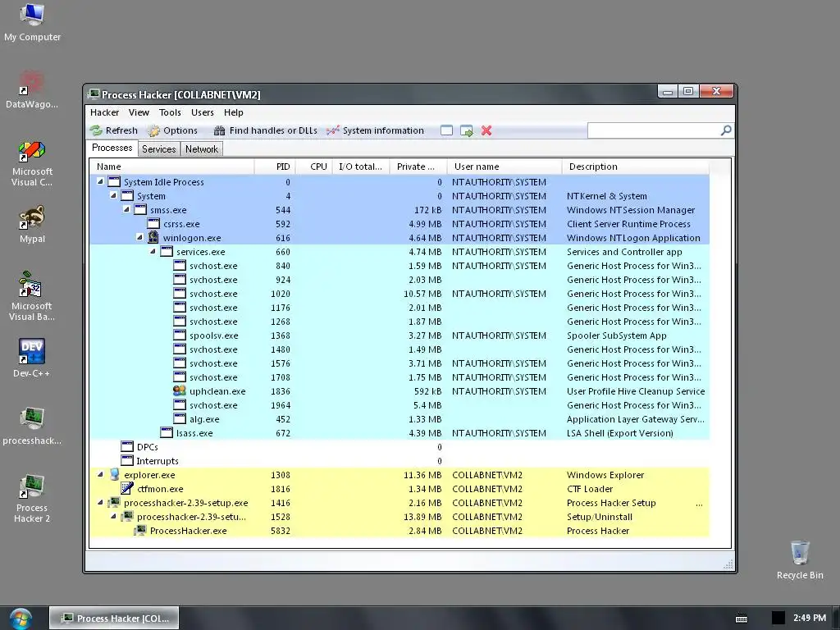The height and width of the screenshot is (630, 840).
Task: Open My Computer desktop icon
Action: pos(32,22)
